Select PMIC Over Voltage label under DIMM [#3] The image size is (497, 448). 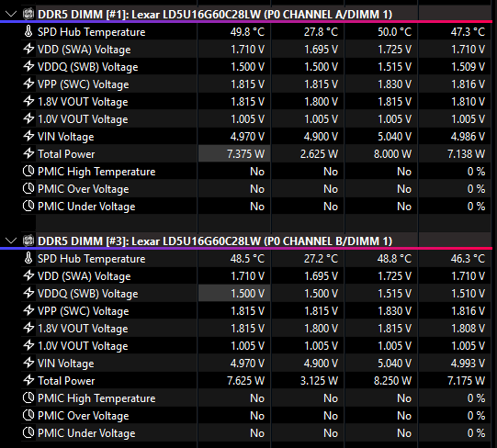pyautogui.click(x=83, y=416)
